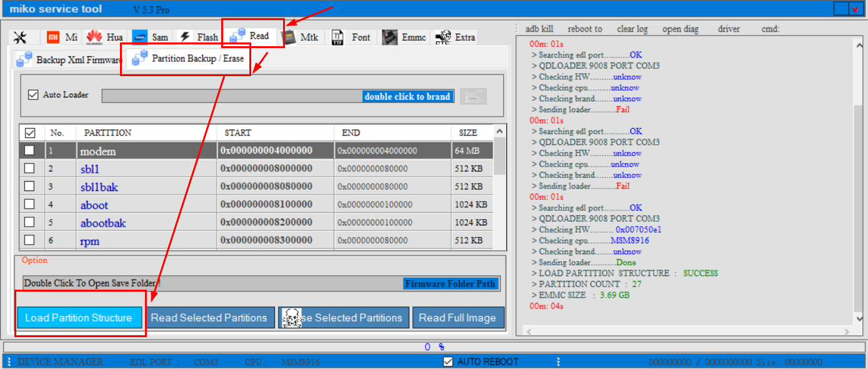Image resolution: width=868 pixels, height=369 pixels.
Task: Minimize the miko service tool window
Action: [x=841, y=9]
